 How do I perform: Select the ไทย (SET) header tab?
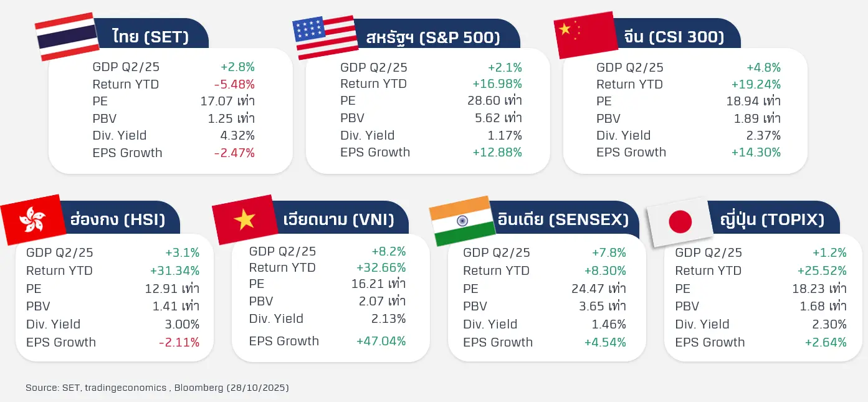click(x=151, y=37)
